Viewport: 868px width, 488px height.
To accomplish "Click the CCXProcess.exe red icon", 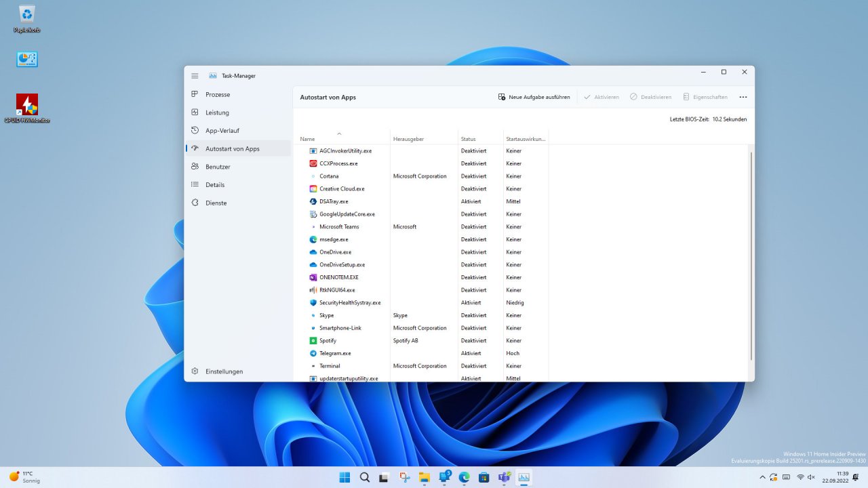I will (x=313, y=163).
